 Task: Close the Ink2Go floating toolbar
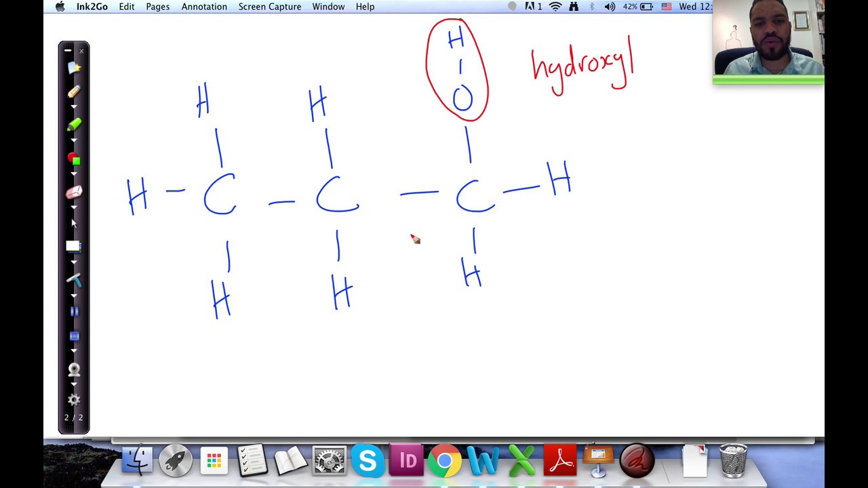click(81, 50)
